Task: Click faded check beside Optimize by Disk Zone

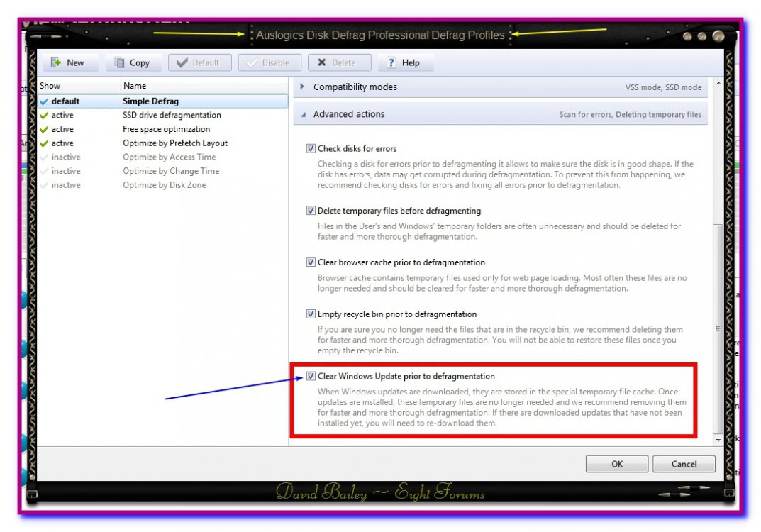Action: click(44, 185)
